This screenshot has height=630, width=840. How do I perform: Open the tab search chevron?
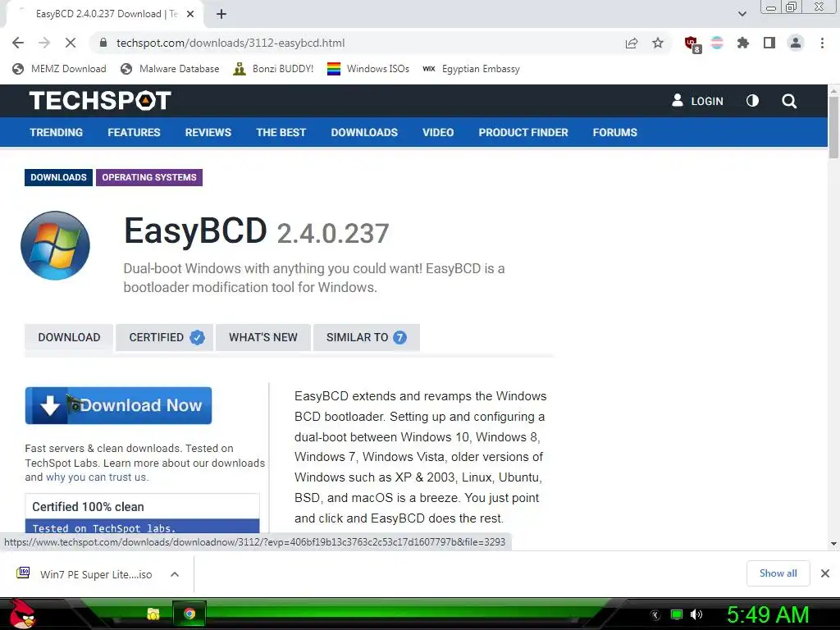[x=742, y=14]
